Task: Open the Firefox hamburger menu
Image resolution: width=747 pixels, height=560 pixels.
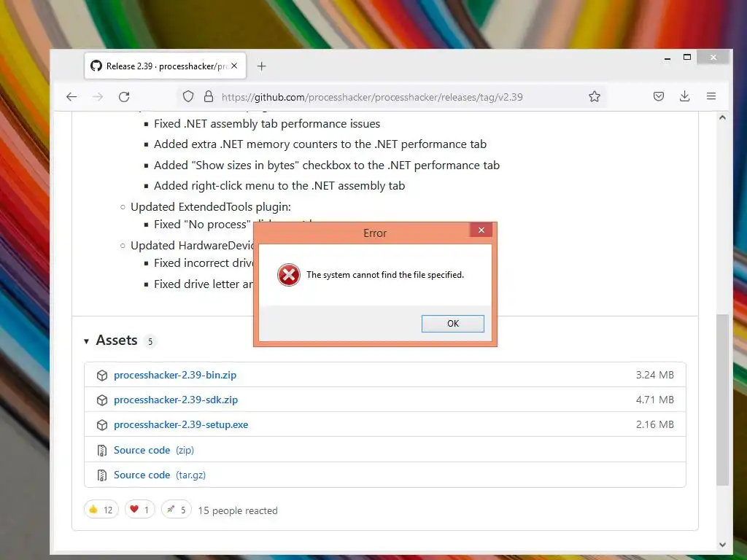Action: [x=711, y=96]
